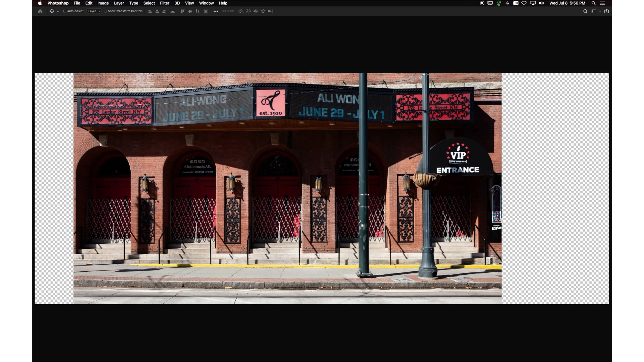Open the Window menu
Image resolution: width=644 pixels, height=362 pixels.
pyautogui.click(x=206, y=3)
